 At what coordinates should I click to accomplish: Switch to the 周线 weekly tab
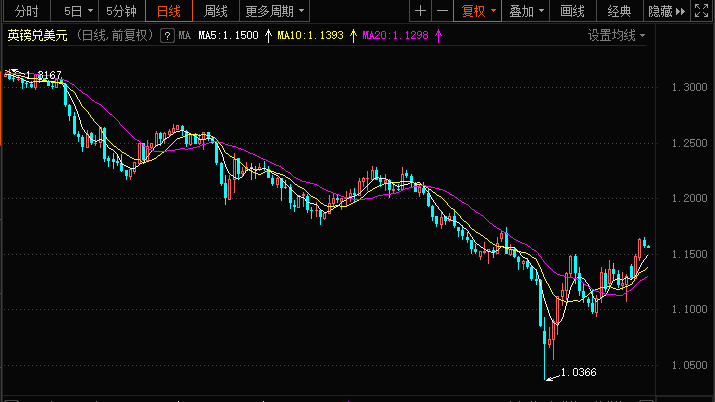pos(216,11)
